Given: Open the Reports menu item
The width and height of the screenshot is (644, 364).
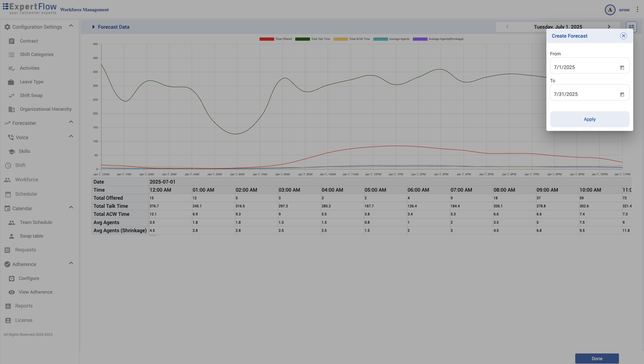Looking at the screenshot, I should 24,306.
